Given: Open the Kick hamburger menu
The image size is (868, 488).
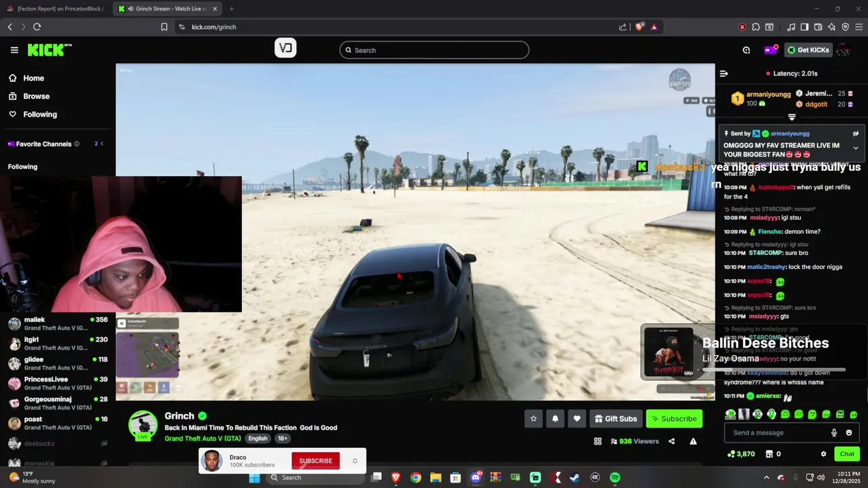Looking at the screenshot, I should pyautogui.click(x=14, y=50).
